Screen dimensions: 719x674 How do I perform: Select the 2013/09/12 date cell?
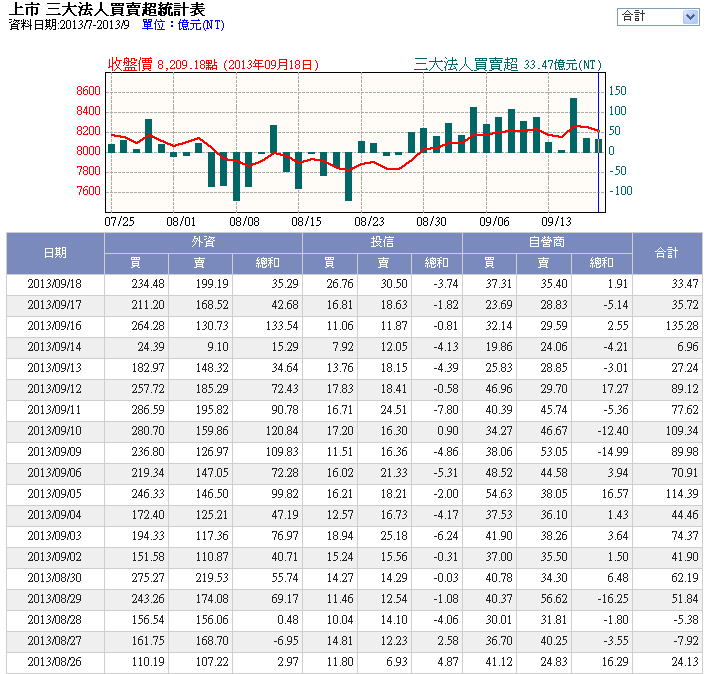(x=55, y=389)
